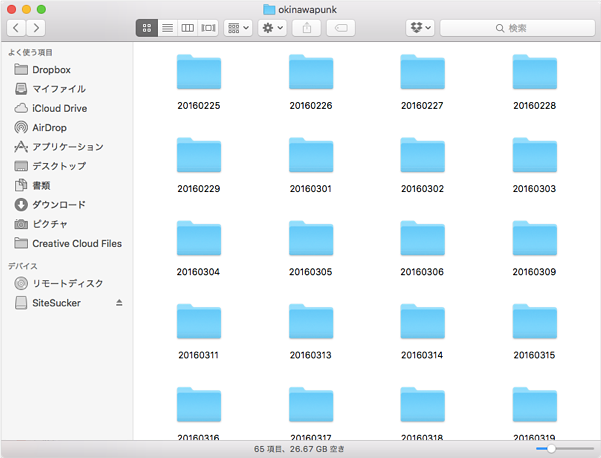Select folder 20160319
The height and width of the screenshot is (458, 601).
534,413
